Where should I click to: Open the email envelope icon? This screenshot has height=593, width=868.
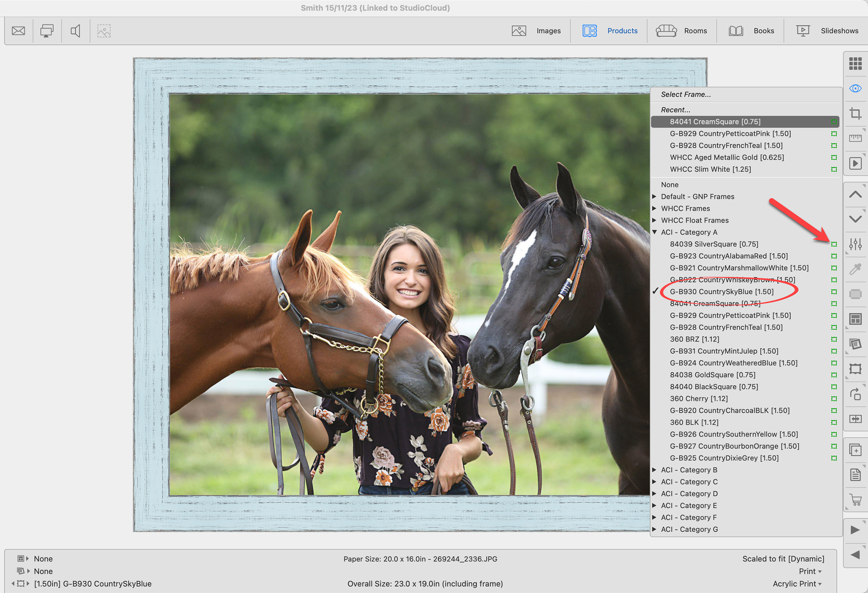[18, 31]
